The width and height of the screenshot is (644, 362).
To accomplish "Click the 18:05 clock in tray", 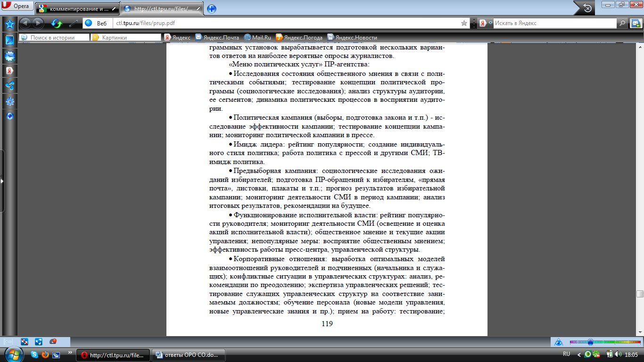I will pyautogui.click(x=631, y=354).
